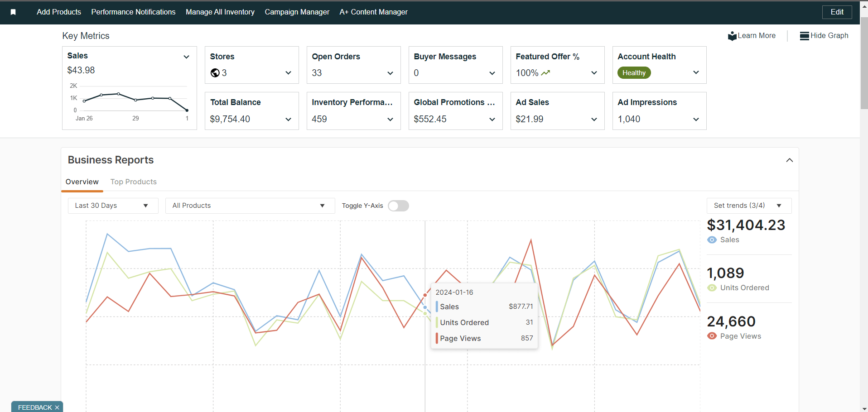
Task: Click the Learn More book icon
Action: (732, 36)
